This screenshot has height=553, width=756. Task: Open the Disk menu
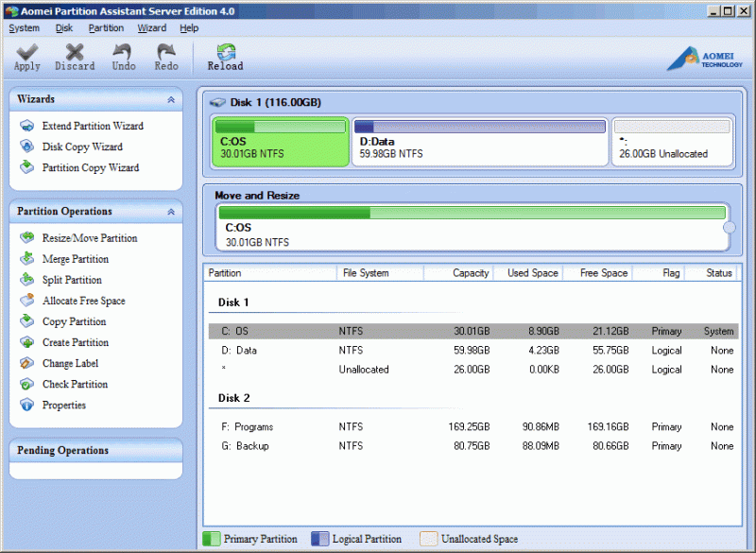tap(63, 27)
